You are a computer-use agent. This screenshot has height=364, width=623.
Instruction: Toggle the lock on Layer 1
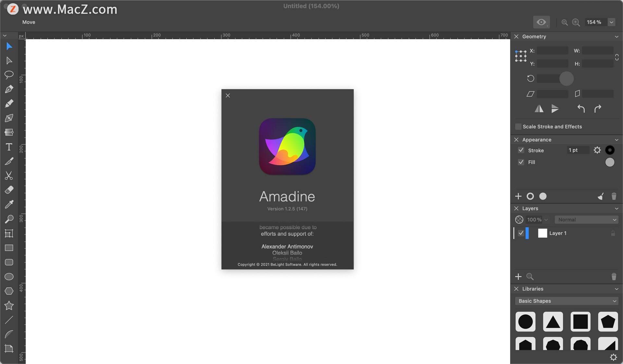(x=613, y=233)
